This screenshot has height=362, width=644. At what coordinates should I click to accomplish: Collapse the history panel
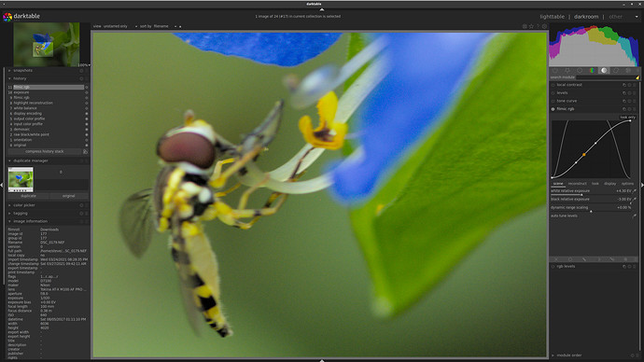(x=9, y=78)
